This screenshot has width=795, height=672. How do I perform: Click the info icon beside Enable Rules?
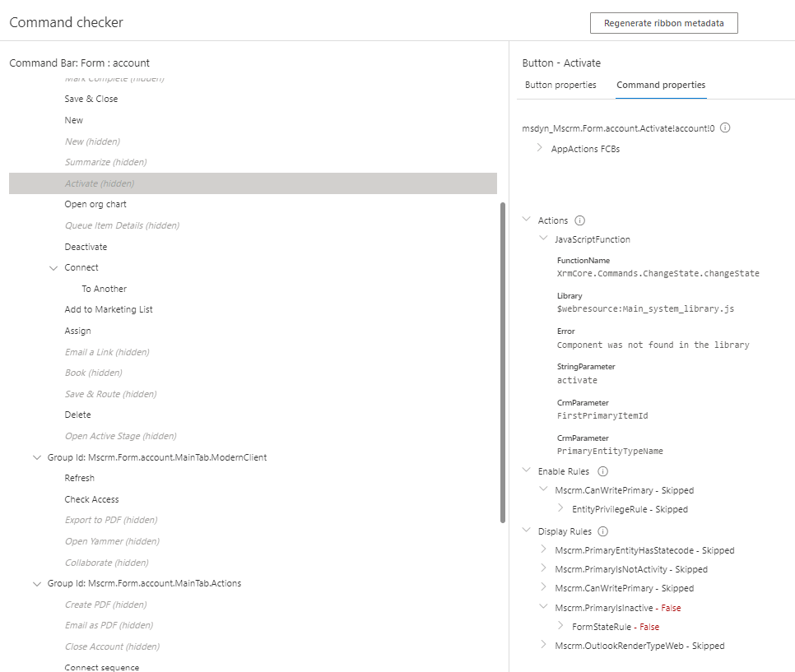point(602,471)
